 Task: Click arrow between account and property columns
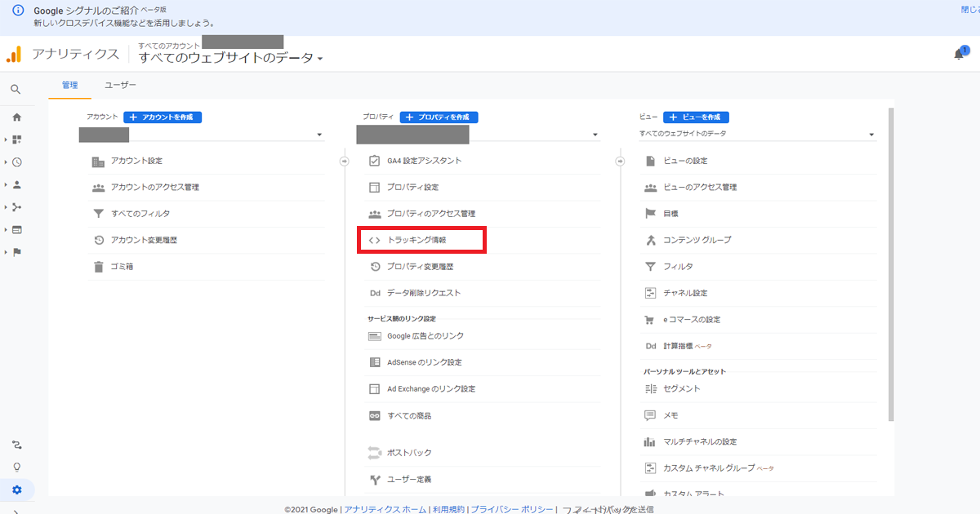point(344,162)
